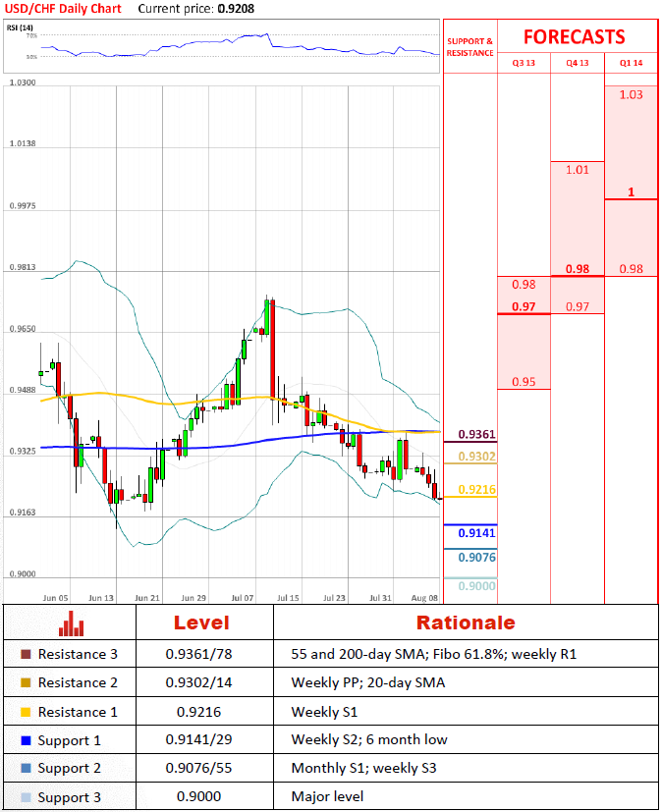Click the 0.98 value in Q3 13 column
662x812 pixels.
(x=524, y=285)
